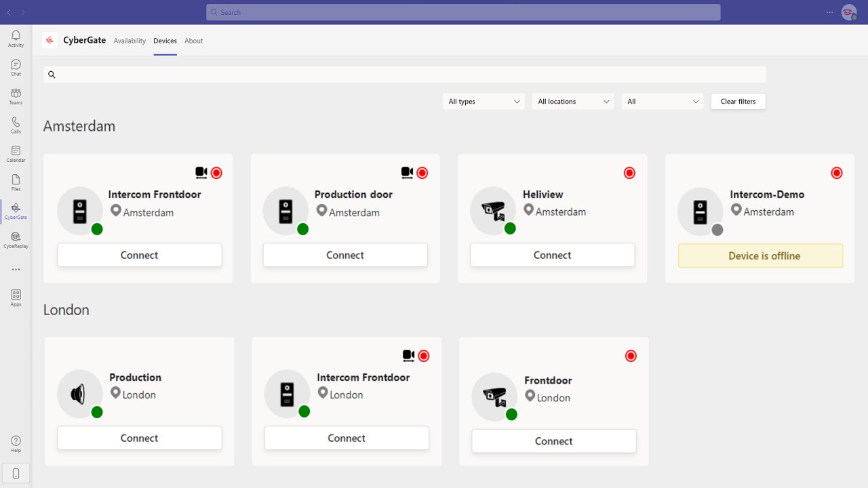Click the Intercom-Demo intercom device icon
868x488 pixels.
coord(701,211)
